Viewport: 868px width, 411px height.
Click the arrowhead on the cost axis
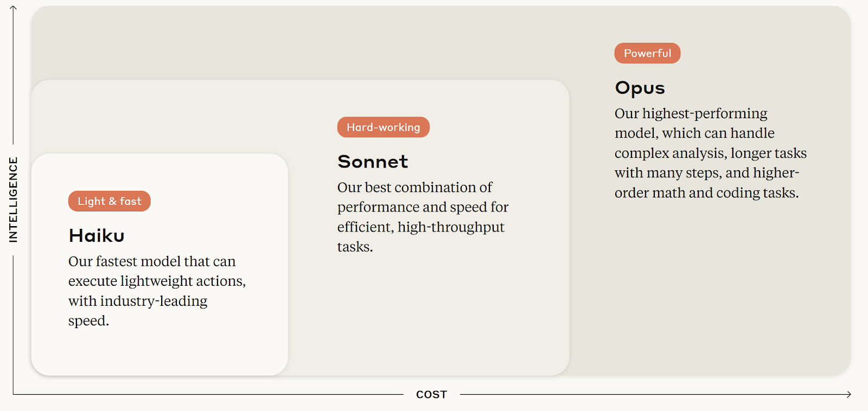tap(848, 394)
